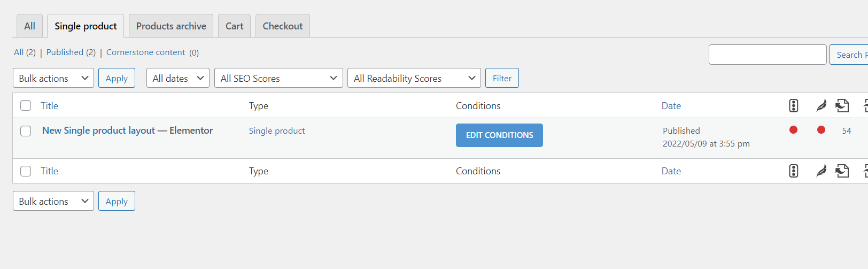Click the red SEO score dot for the product layout
The height and width of the screenshot is (269, 868).
794,130
